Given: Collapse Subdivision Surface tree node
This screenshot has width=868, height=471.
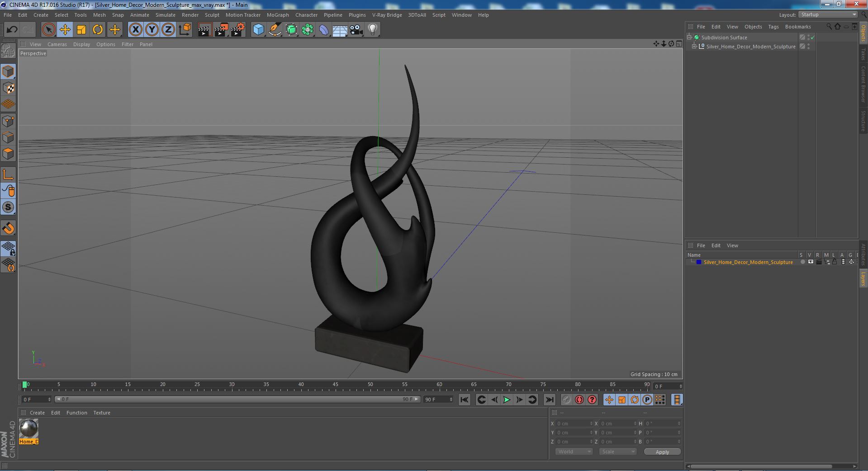Looking at the screenshot, I should pyautogui.click(x=689, y=38).
